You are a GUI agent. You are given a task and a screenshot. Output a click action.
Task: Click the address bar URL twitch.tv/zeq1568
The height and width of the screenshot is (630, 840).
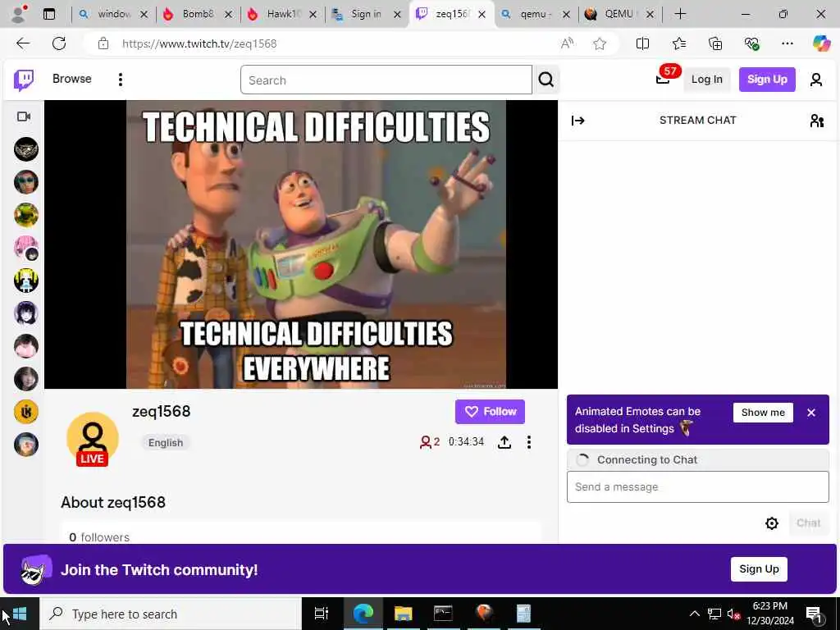[199, 44]
